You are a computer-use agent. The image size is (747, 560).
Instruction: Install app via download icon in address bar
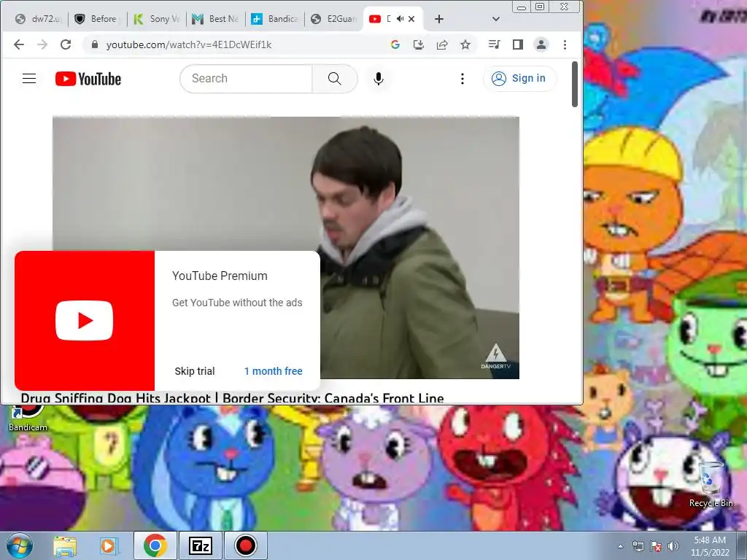point(418,44)
